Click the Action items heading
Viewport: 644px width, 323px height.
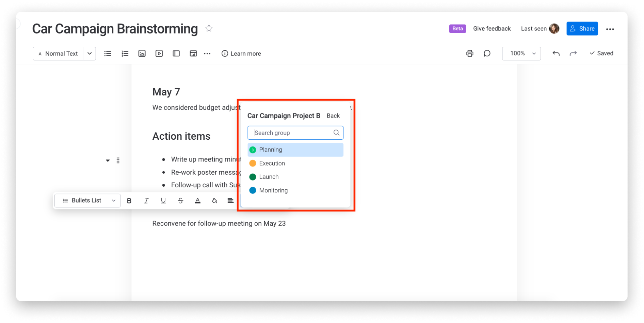(x=181, y=136)
